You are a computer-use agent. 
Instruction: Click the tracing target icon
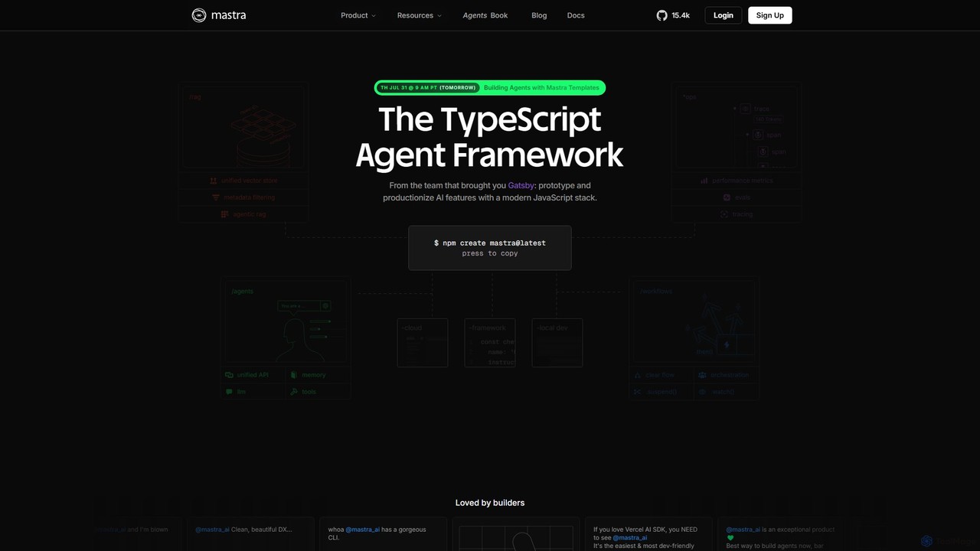coord(724,214)
